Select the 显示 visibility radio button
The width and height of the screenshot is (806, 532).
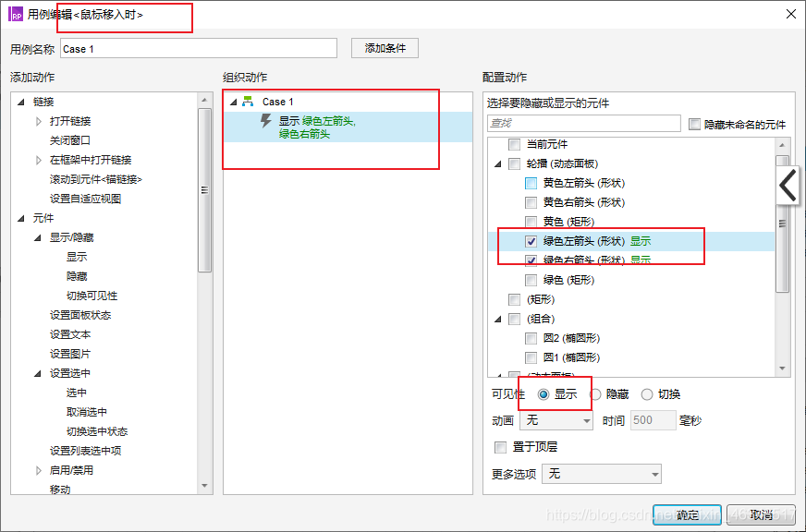pos(543,394)
